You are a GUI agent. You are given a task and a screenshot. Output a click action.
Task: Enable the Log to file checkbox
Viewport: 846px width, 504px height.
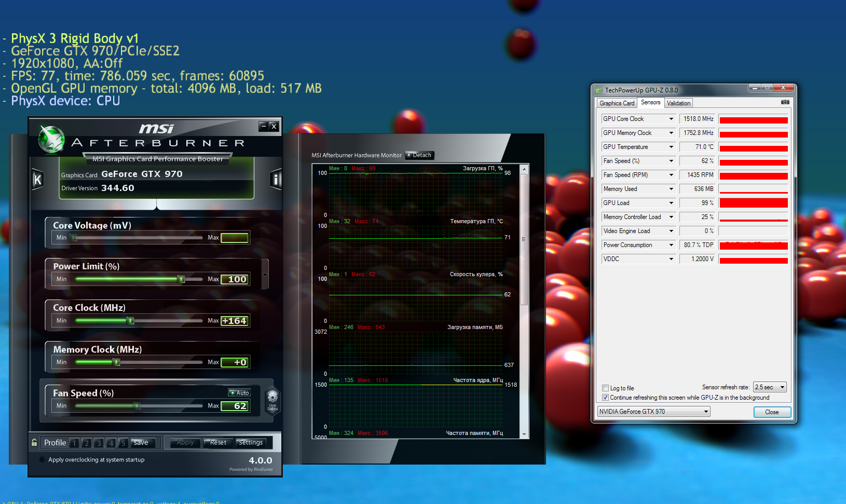tap(605, 388)
